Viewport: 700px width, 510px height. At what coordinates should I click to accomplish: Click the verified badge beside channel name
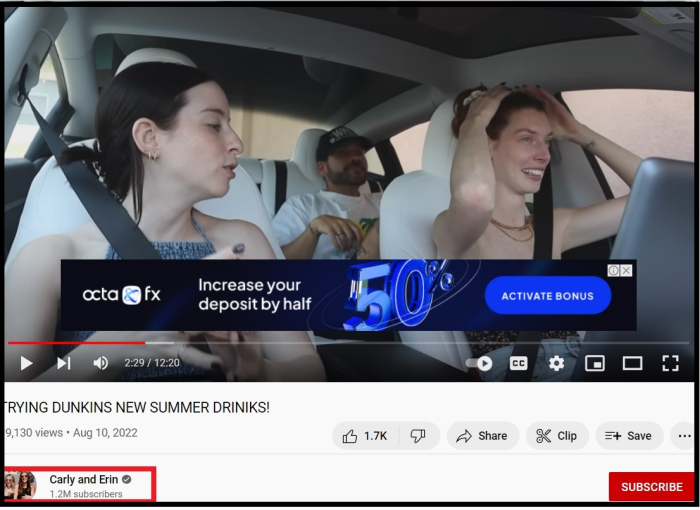coord(127,480)
